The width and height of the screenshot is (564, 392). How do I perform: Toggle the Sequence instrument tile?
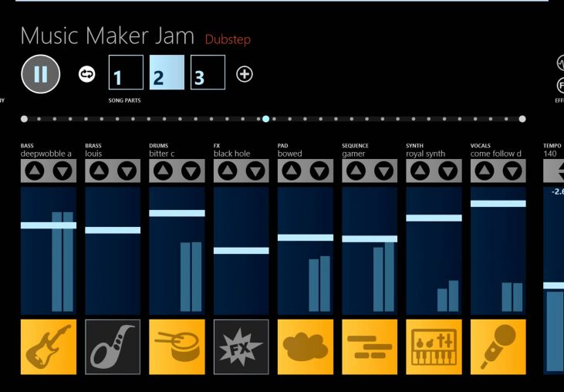pos(370,347)
